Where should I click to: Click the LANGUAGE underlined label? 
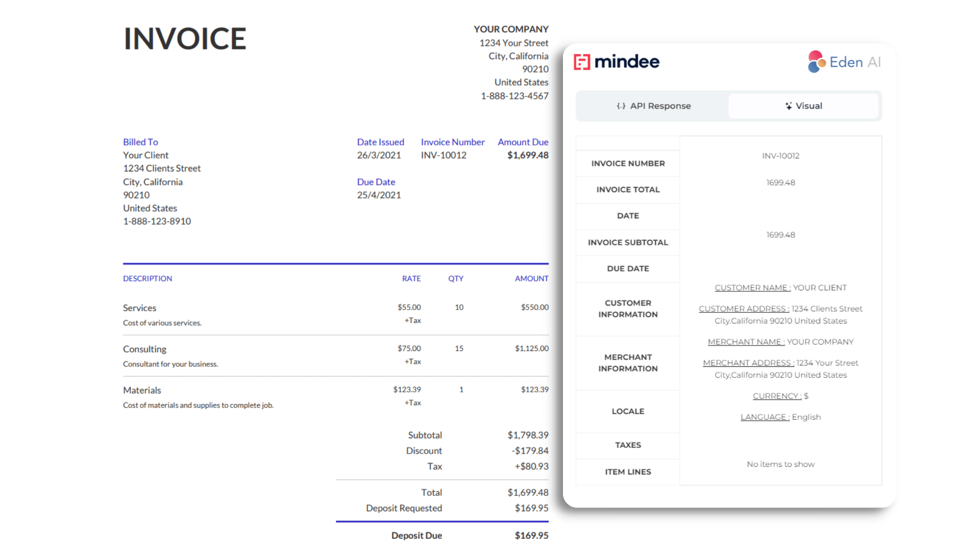[765, 417]
